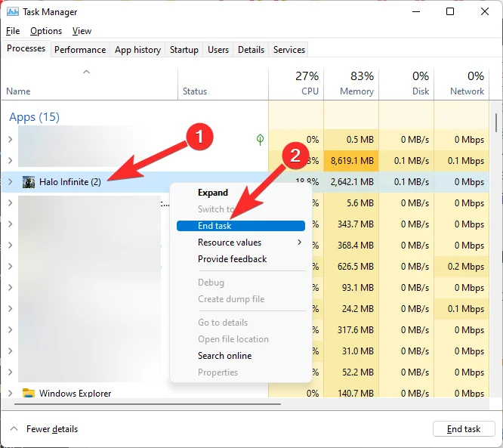Switch to the Details tab
The width and height of the screenshot is (503, 448).
(251, 50)
